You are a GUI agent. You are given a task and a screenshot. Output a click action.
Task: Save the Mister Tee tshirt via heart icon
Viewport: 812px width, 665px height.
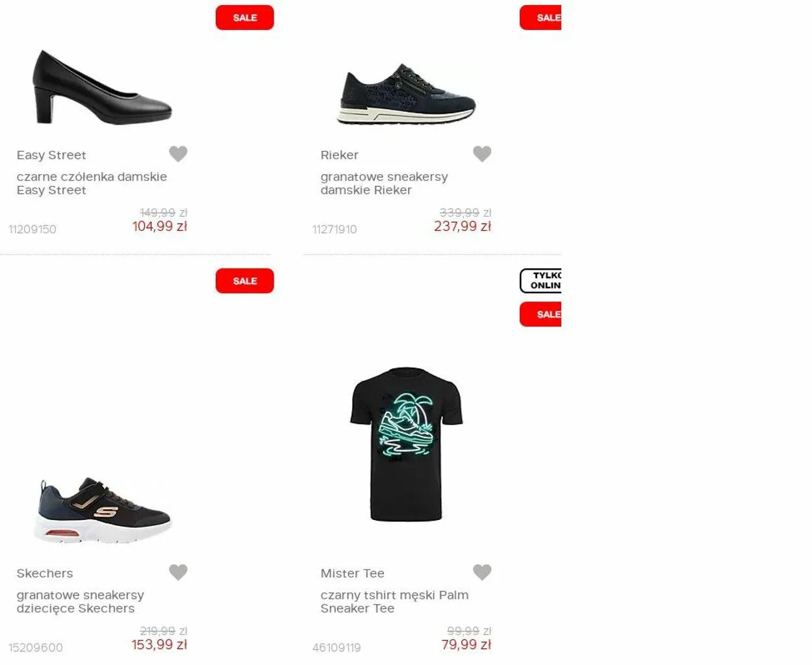coord(482,572)
